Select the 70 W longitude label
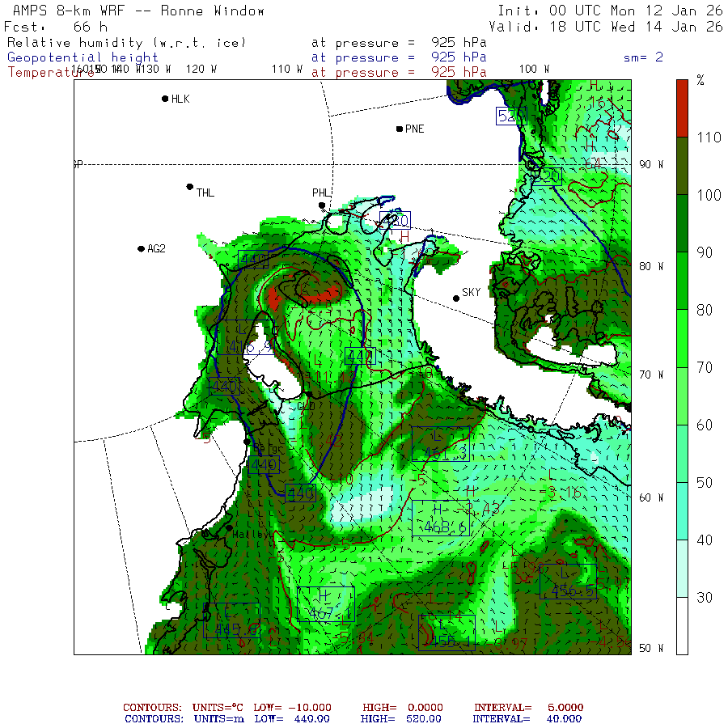Viewport: 728px width, 728px height. [651, 375]
